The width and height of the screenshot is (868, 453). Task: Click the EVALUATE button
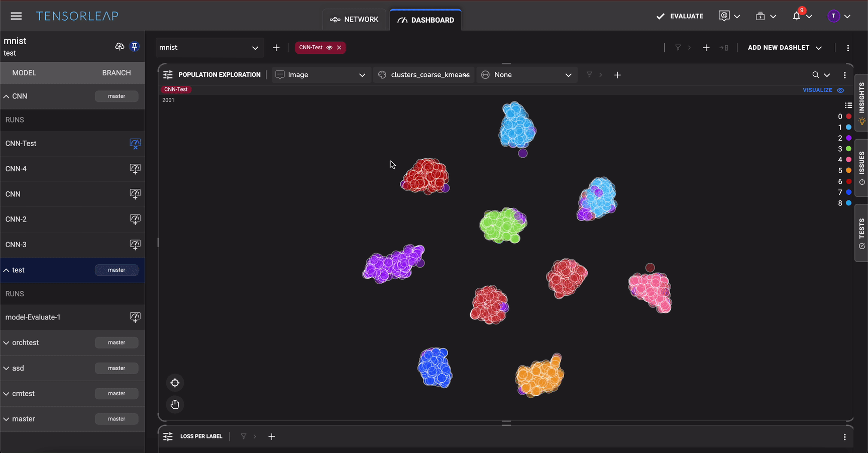coord(680,16)
